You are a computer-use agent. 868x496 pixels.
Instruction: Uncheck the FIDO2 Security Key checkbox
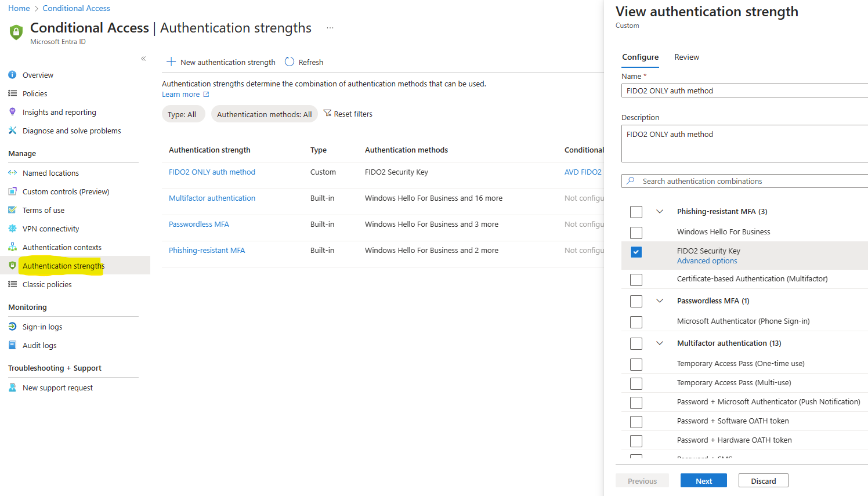click(636, 252)
